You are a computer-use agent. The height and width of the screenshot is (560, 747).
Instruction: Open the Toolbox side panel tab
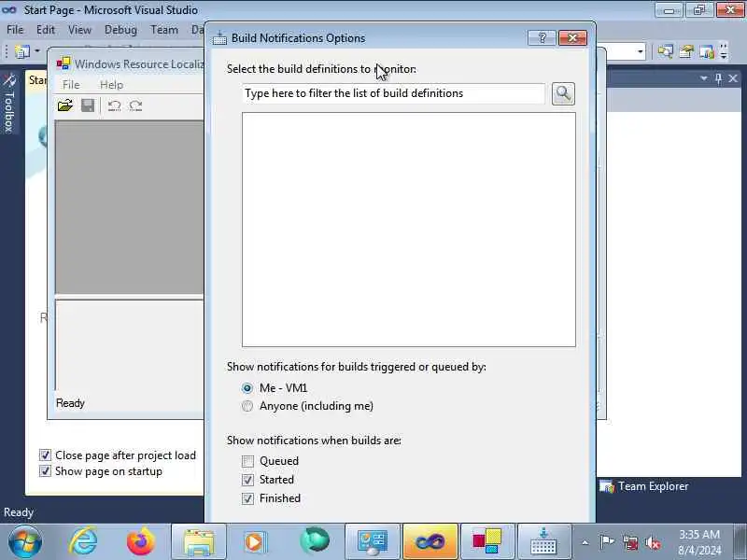click(8, 103)
